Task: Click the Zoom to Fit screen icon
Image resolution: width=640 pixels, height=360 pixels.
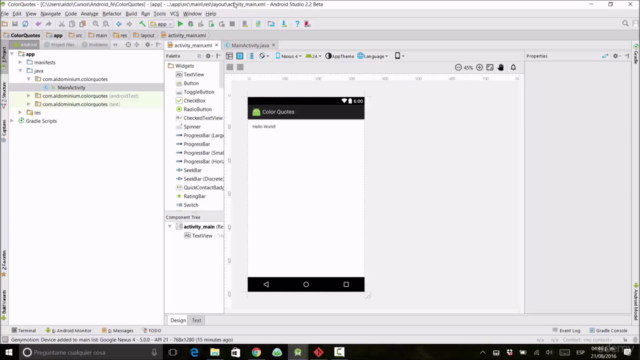Action: click(490, 67)
